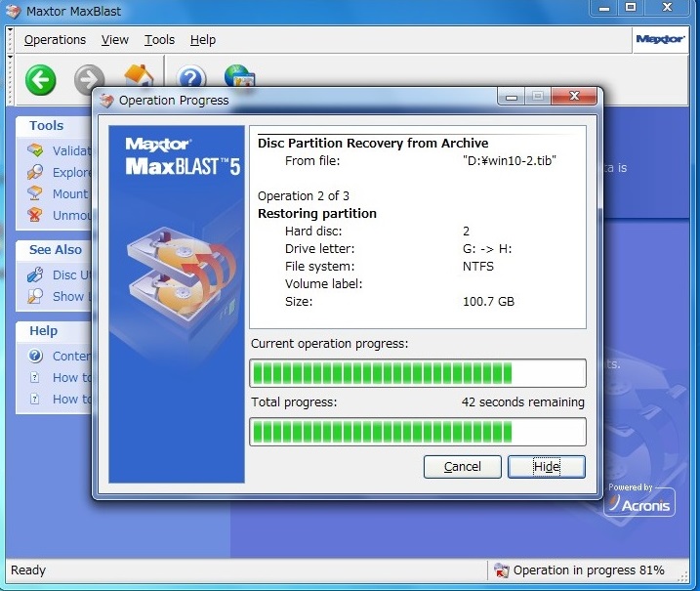Screen dimensions: 700x591
Task: Click the Powered by Acronis logo
Action: point(639,500)
